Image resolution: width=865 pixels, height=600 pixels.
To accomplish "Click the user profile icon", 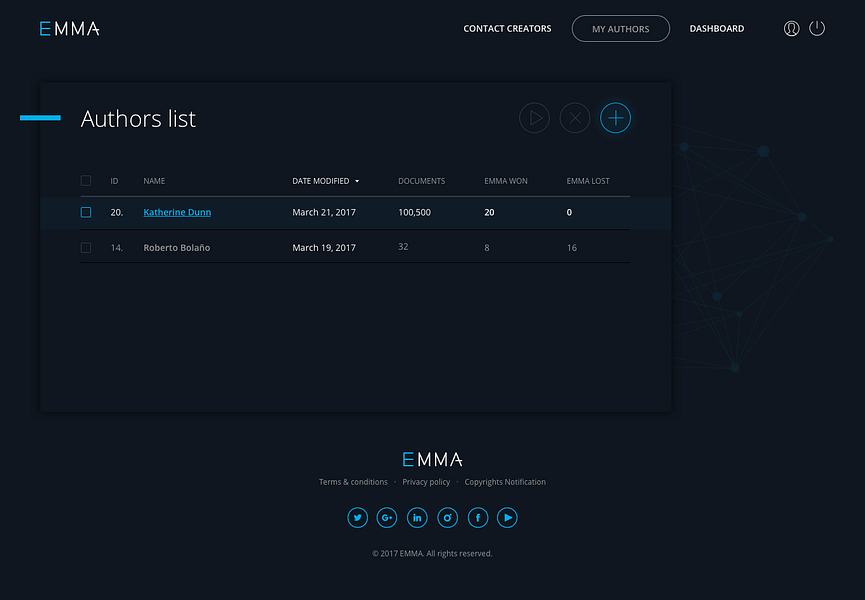I will click(791, 28).
